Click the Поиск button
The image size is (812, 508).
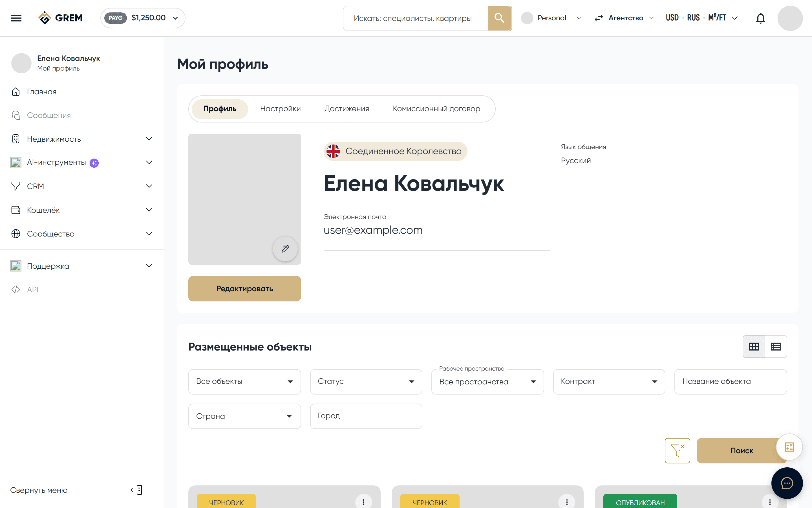(x=742, y=450)
